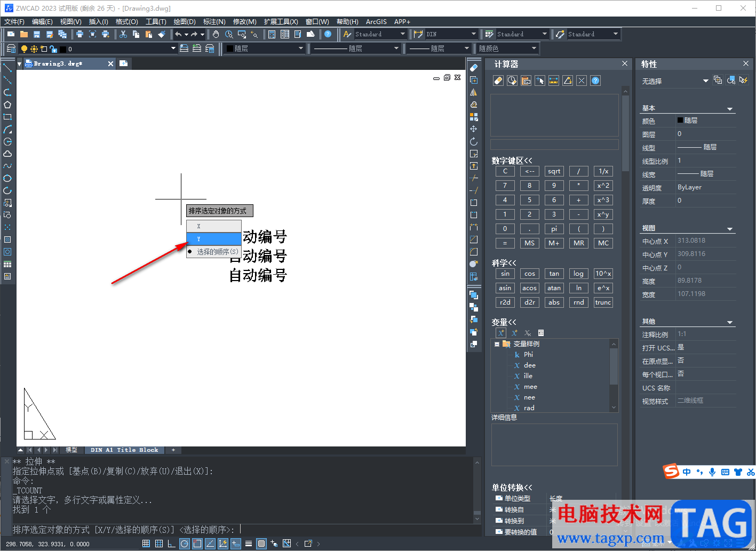This screenshot has width=756, height=551.
Task: Select the Polygon drawing tool
Action: [x=7, y=105]
